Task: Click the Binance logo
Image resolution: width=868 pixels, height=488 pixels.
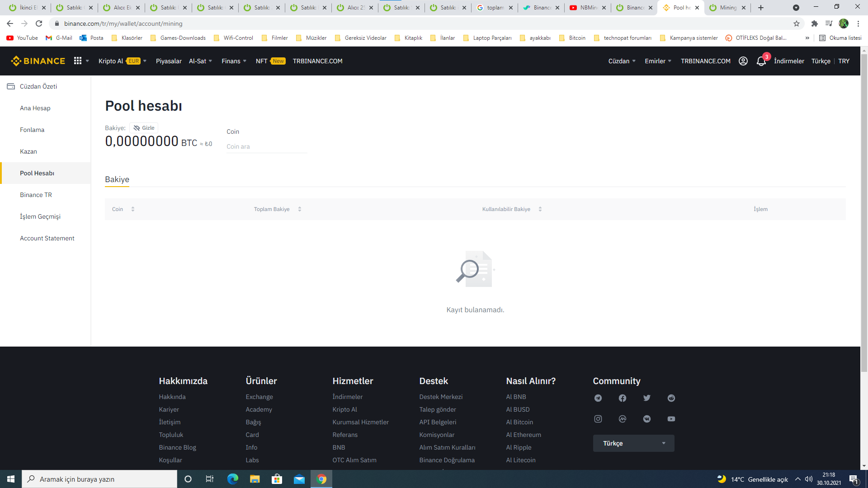Action: coord(38,61)
